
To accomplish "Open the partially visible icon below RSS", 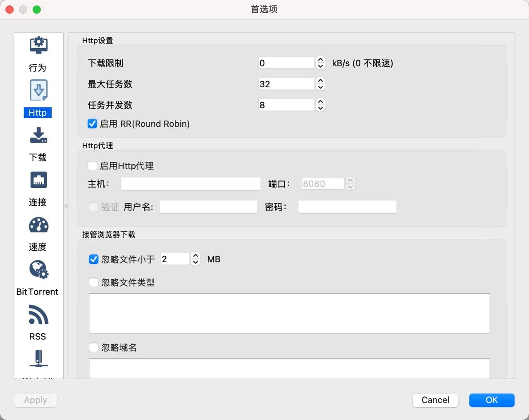I will point(38,358).
